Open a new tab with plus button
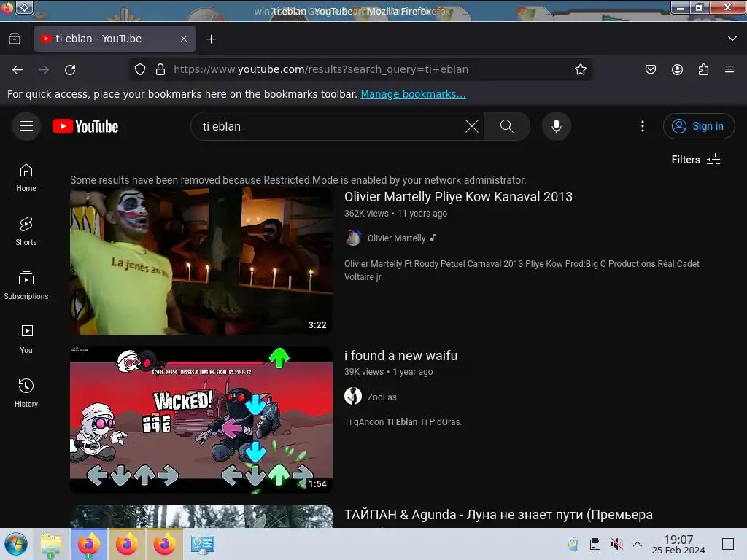This screenshot has width=747, height=560. point(211,39)
